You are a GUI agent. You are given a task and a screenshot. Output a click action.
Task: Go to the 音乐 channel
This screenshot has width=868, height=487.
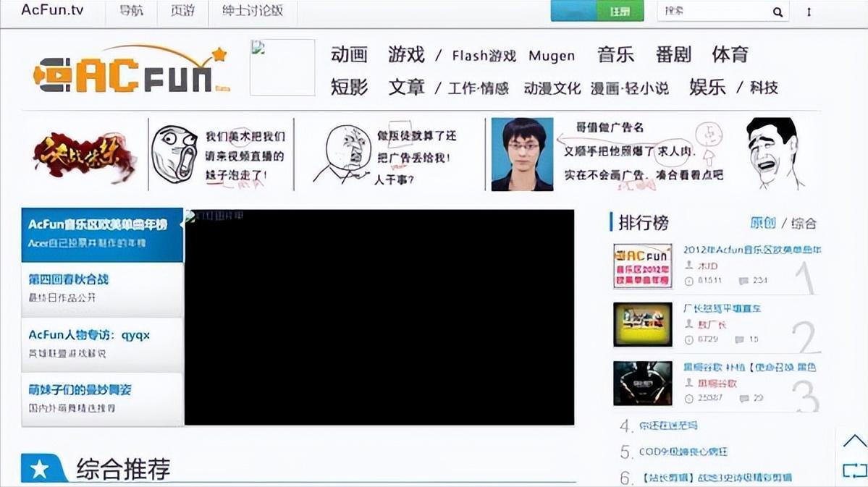coord(615,54)
